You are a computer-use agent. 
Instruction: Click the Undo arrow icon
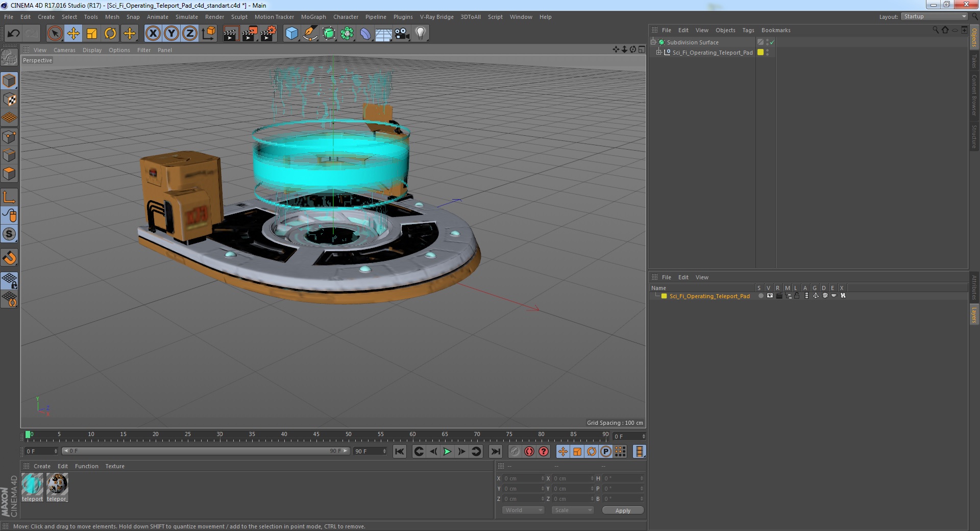[x=13, y=34]
